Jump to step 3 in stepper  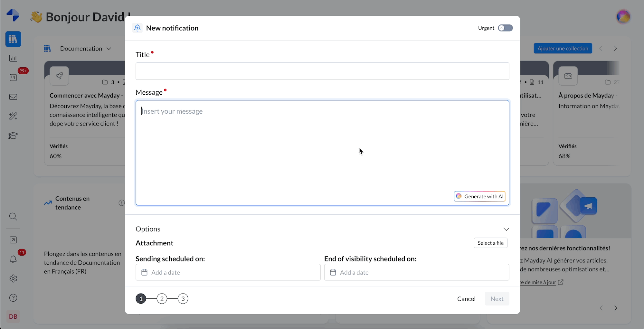[183, 299]
